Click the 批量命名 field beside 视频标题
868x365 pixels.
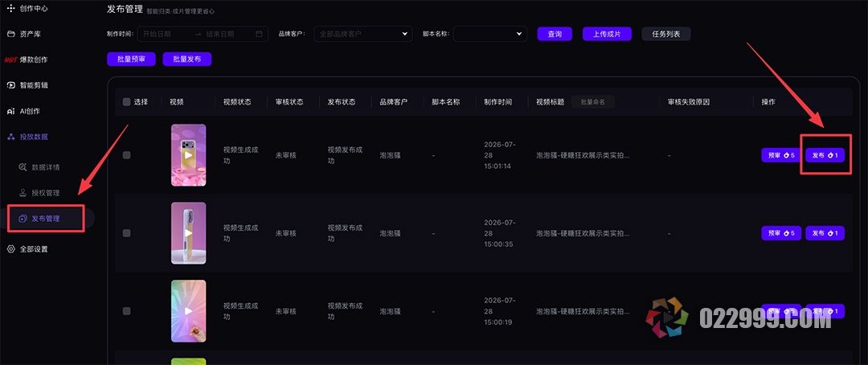[593, 102]
